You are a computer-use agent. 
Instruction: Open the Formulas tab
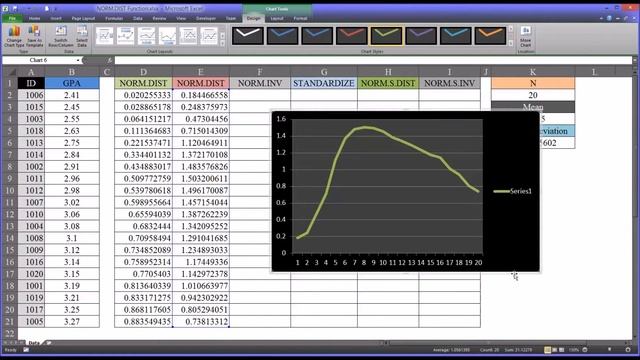[x=114, y=18]
